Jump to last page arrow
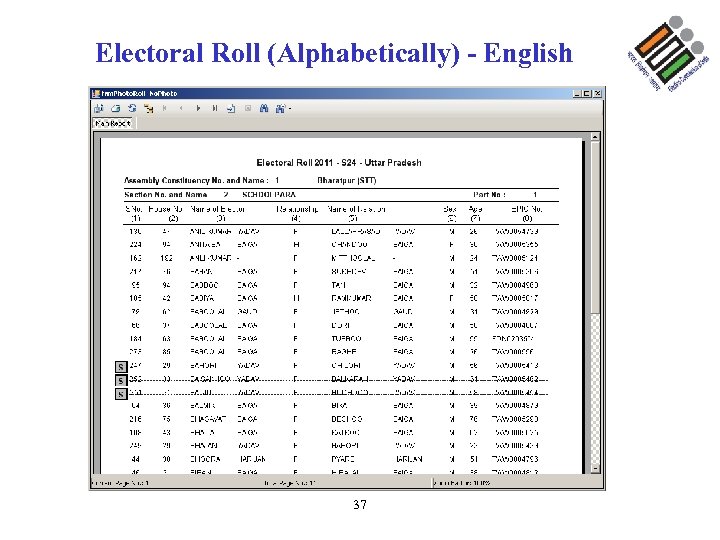This screenshot has width=720, height=540. pos(214,108)
